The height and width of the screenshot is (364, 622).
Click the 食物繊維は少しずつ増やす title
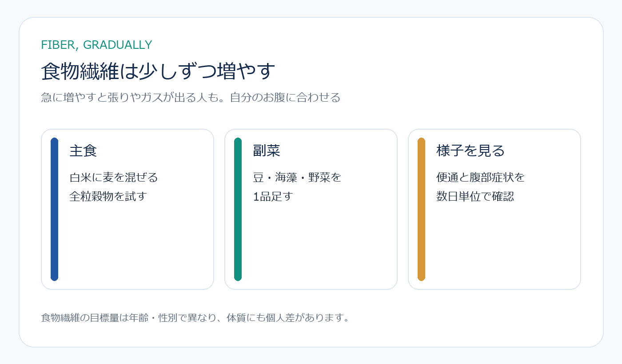pyautogui.click(x=158, y=71)
